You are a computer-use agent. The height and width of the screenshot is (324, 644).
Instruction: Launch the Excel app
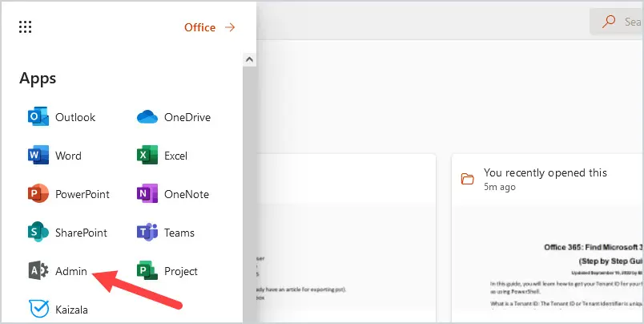(163, 156)
